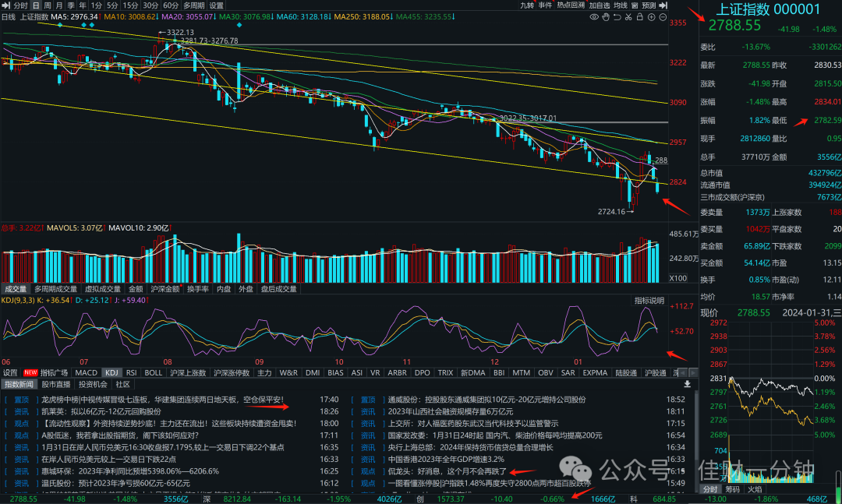
Task: Switch to 分时 intraday view
Action: [x=20, y=5]
